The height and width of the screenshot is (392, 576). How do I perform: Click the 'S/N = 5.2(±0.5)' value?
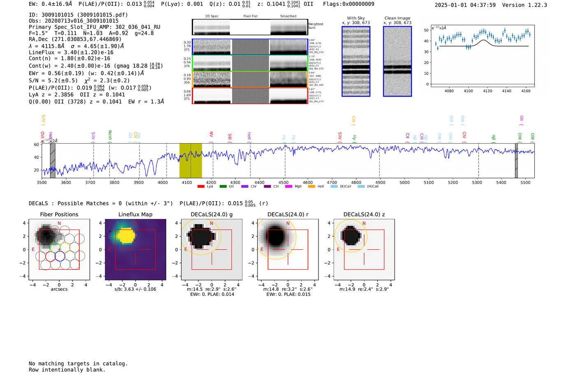point(53,80)
